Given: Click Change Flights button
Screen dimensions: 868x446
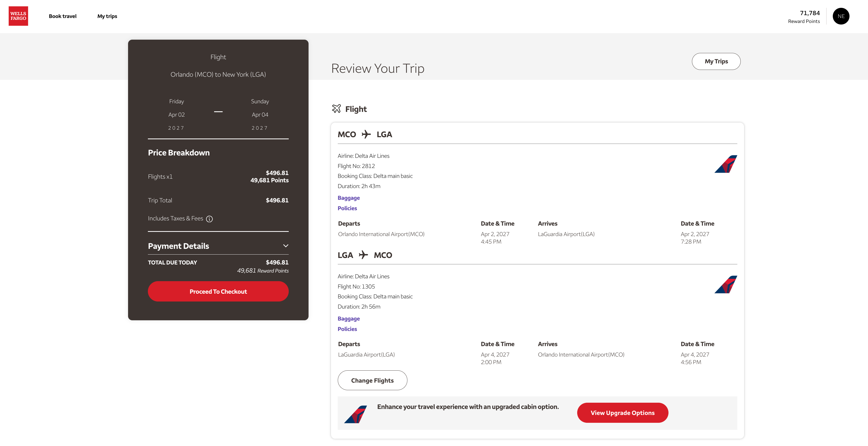Looking at the screenshot, I should (x=372, y=380).
